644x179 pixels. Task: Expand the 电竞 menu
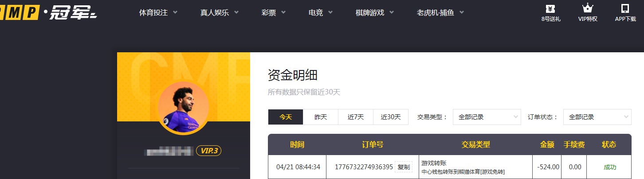pyautogui.click(x=321, y=13)
